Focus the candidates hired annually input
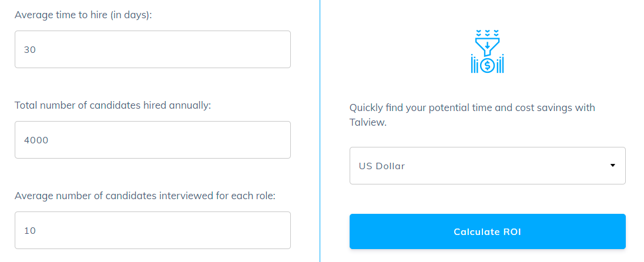 [153, 140]
